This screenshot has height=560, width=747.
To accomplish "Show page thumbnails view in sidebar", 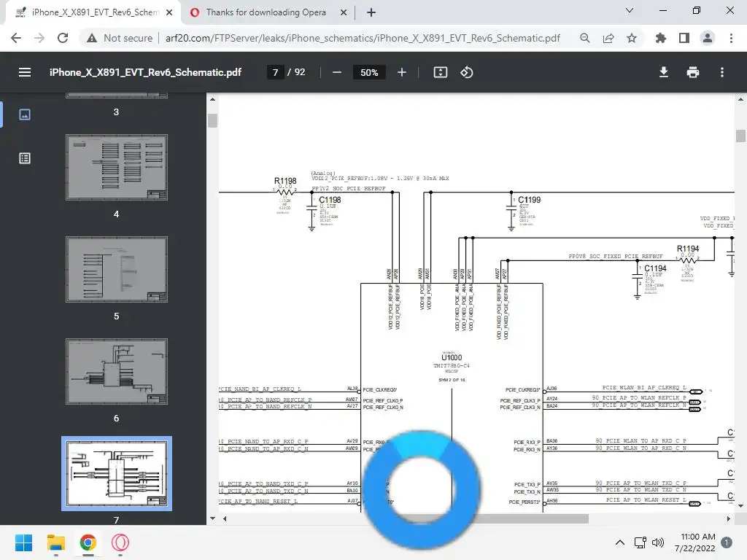I will coord(25,114).
